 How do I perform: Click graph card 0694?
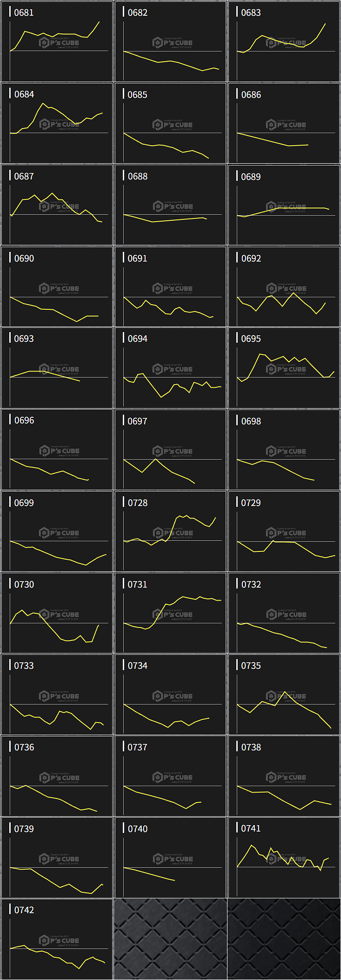[170, 368]
